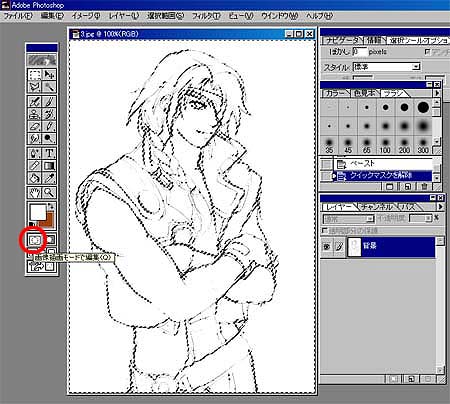450x404 pixels.
Task: Open the ファイル menu
Action: pos(17,16)
